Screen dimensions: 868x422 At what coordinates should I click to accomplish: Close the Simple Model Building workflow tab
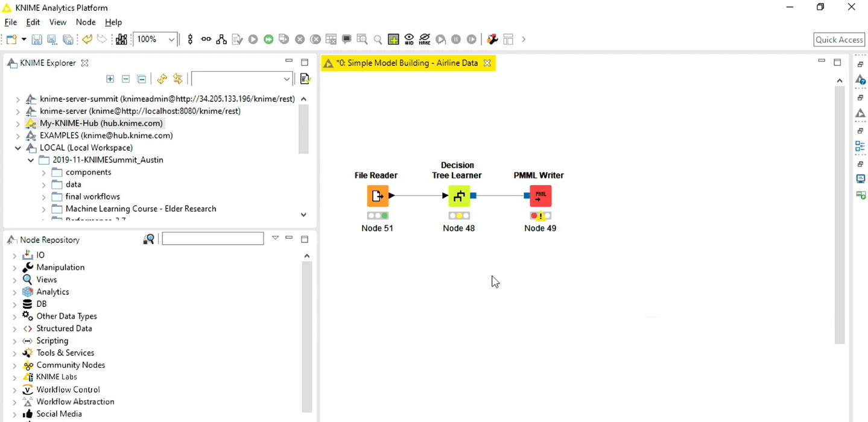click(x=487, y=63)
